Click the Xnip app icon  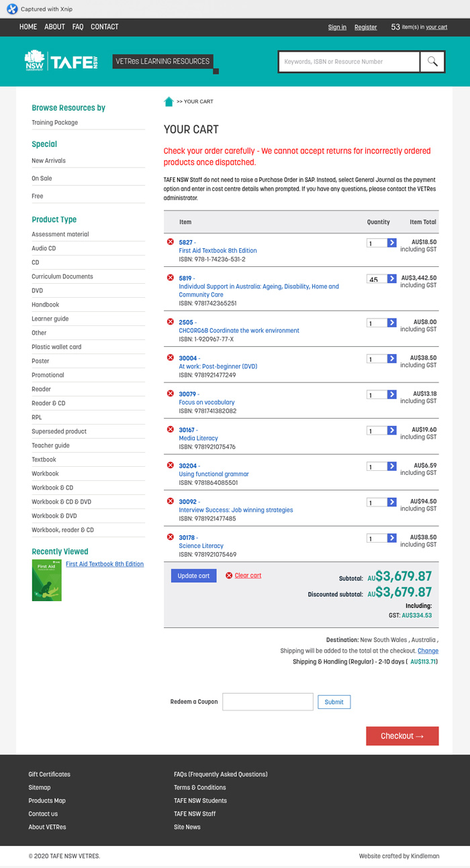point(12,9)
